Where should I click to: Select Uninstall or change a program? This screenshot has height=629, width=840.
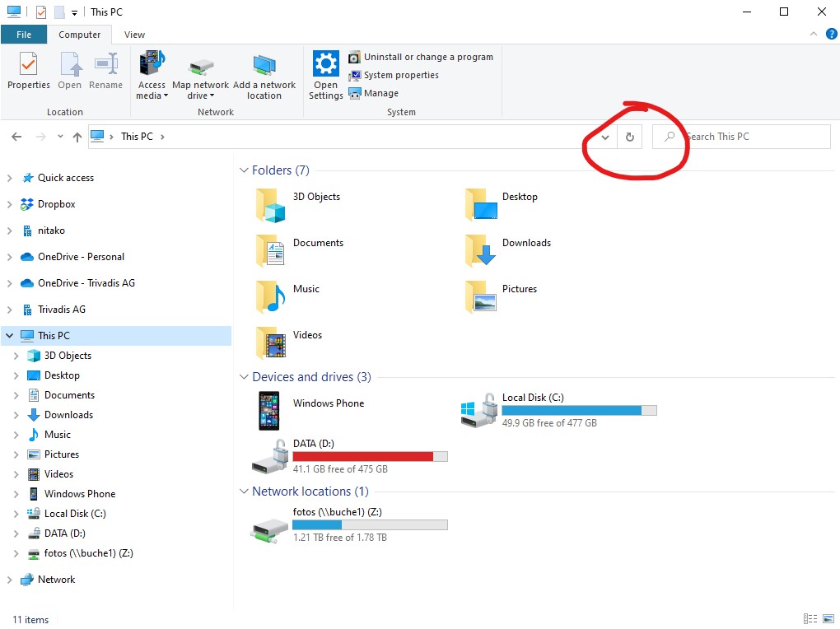[x=421, y=57]
